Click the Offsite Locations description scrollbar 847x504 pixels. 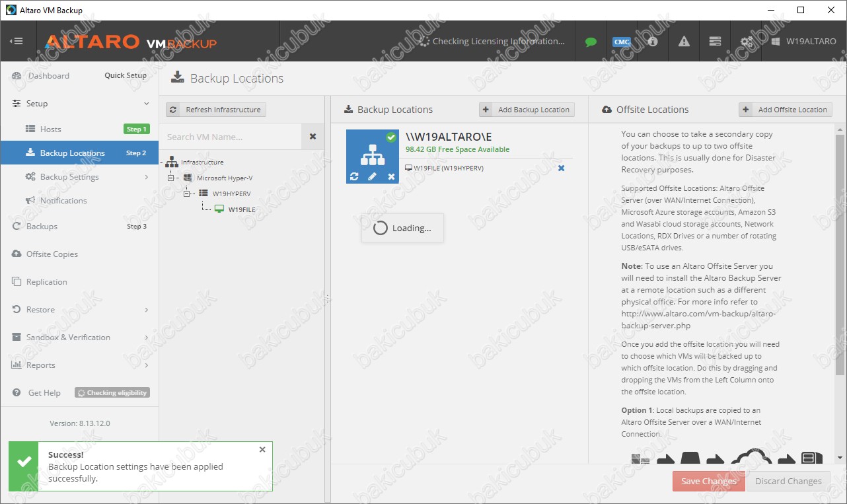click(x=841, y=255)
